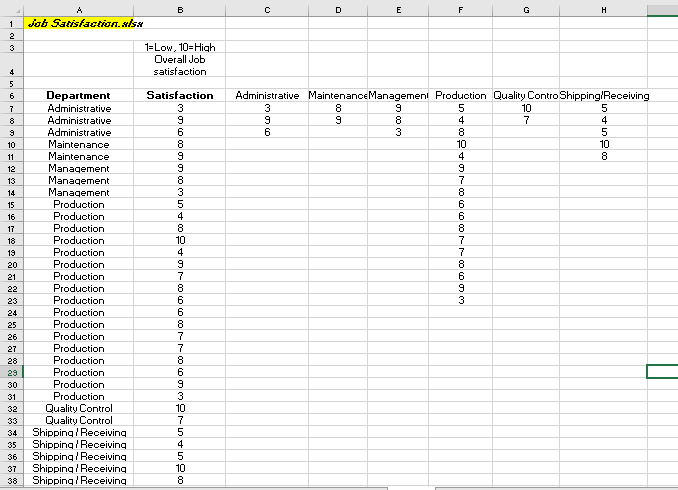
Task: Select column G header
Action: 526,10
